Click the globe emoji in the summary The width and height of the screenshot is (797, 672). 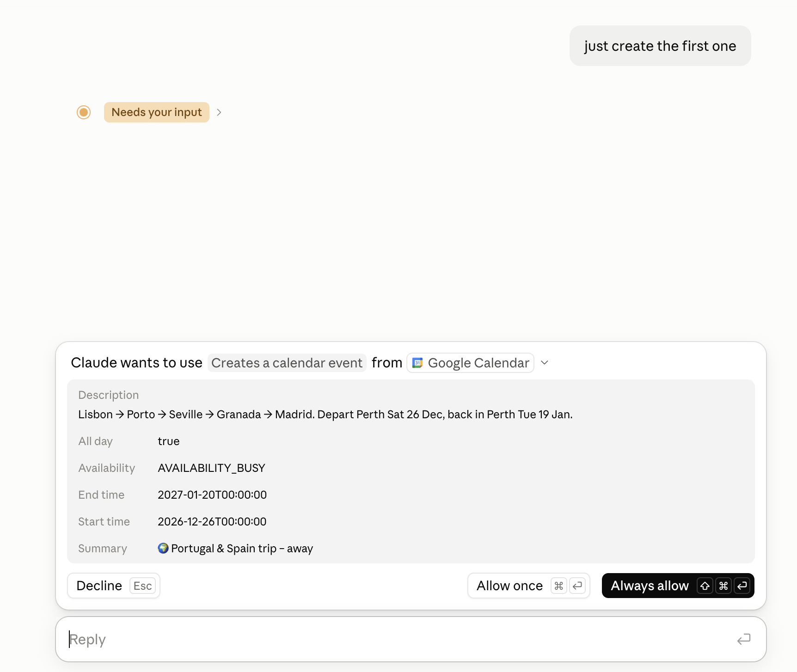click(163, 548)
